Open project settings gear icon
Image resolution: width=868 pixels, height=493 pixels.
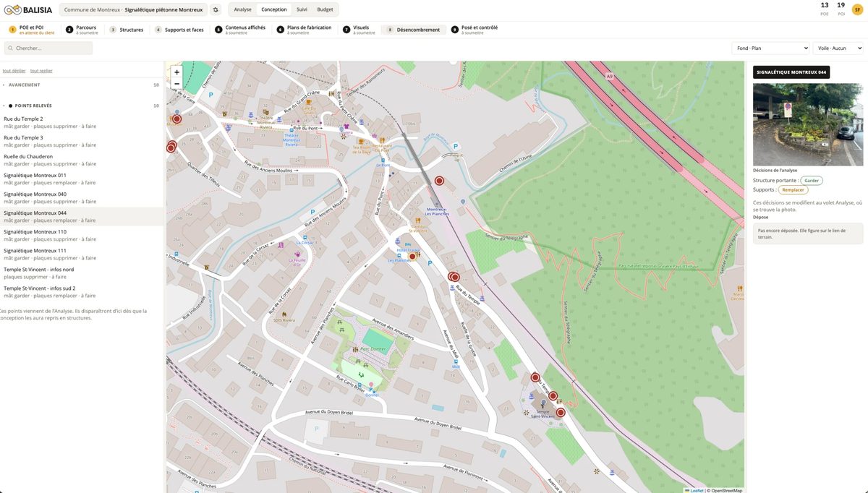tap(216, 9)
